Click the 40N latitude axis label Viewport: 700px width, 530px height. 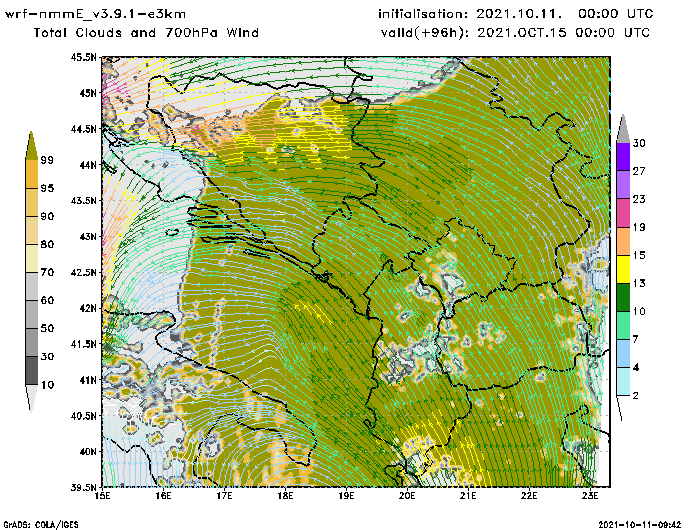tap(88, 451)
